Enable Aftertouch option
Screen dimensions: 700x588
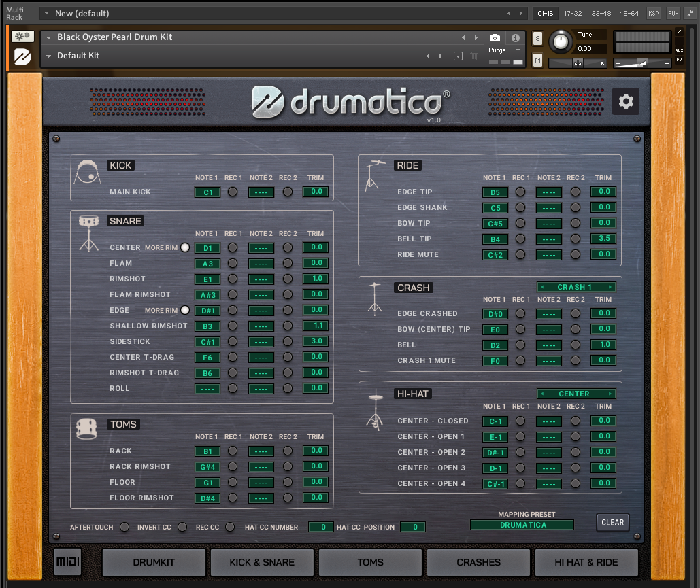point(124,527)
